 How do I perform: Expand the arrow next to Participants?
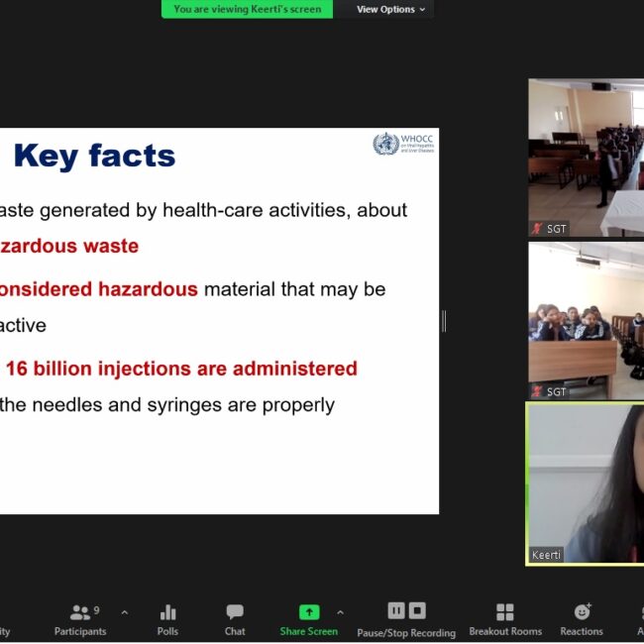click(124, 612)
